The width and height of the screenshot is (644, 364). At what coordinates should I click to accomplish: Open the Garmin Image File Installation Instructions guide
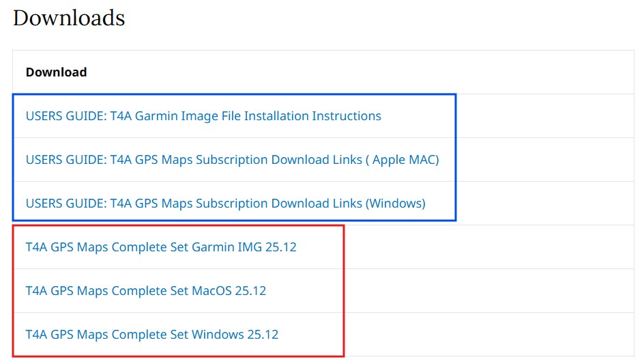point(203,116)
